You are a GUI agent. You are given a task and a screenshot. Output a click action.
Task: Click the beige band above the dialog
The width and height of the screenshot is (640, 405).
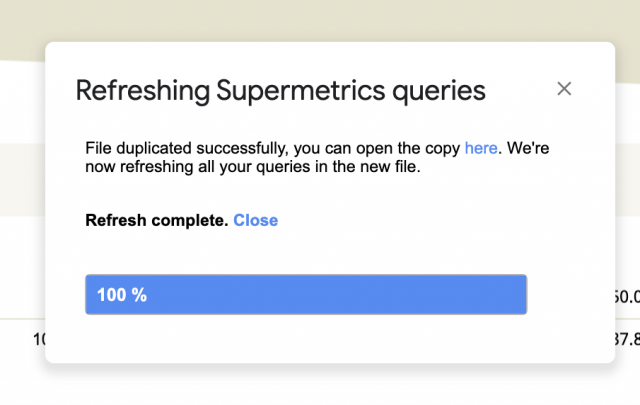(320, 20)
